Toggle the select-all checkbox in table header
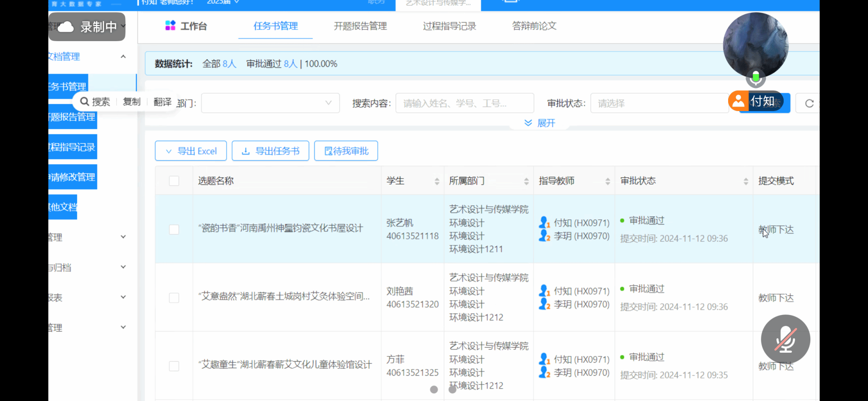The width and height of the screenshot is (868, 401). pos(174,181)
